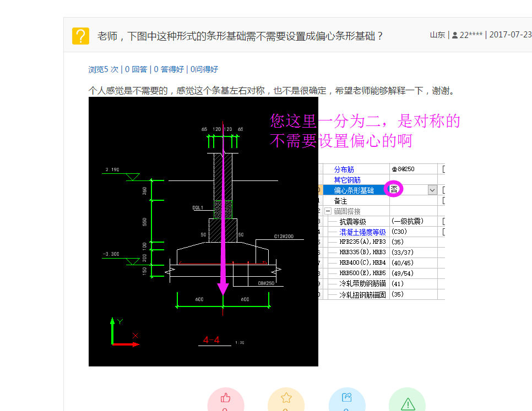Click the yellow question mark icon
This screenshot has width=532, height=411.
(x=81, y=36)
